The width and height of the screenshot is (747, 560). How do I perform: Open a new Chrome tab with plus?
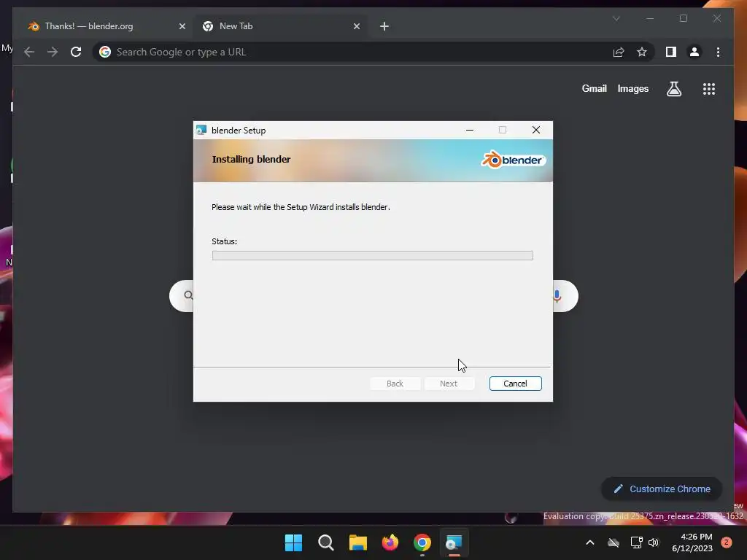click(x=384, y=26)
